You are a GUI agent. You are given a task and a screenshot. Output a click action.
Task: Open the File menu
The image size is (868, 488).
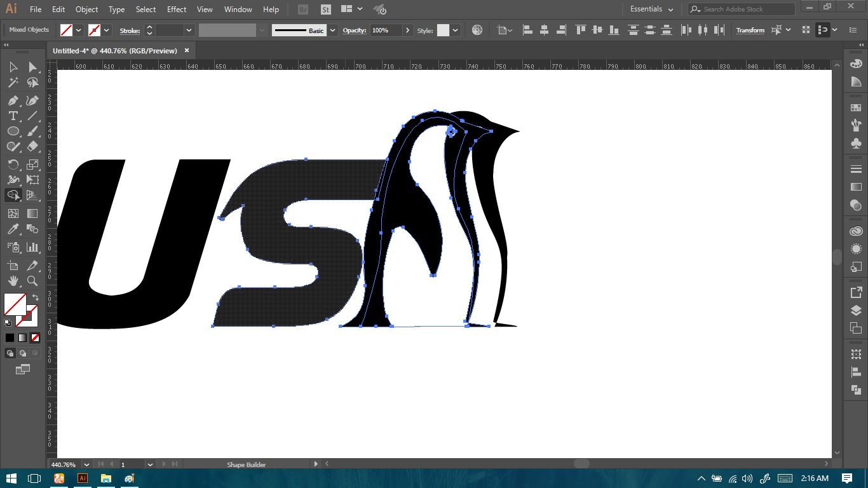tap(36, 10)
